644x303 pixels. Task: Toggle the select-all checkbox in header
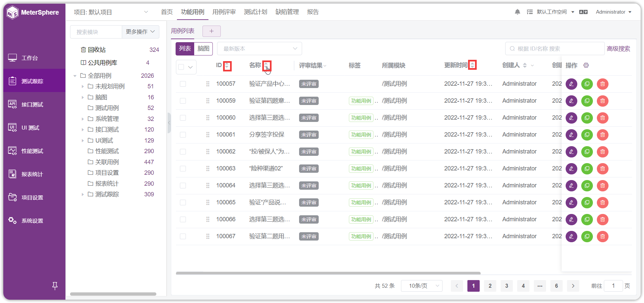point(181,67)
